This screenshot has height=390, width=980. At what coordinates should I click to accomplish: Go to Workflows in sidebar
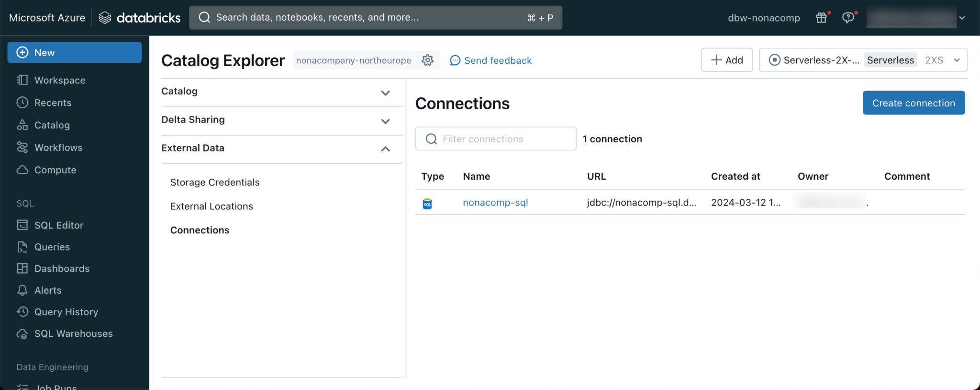pyautogui.click(x=58, y=148)
